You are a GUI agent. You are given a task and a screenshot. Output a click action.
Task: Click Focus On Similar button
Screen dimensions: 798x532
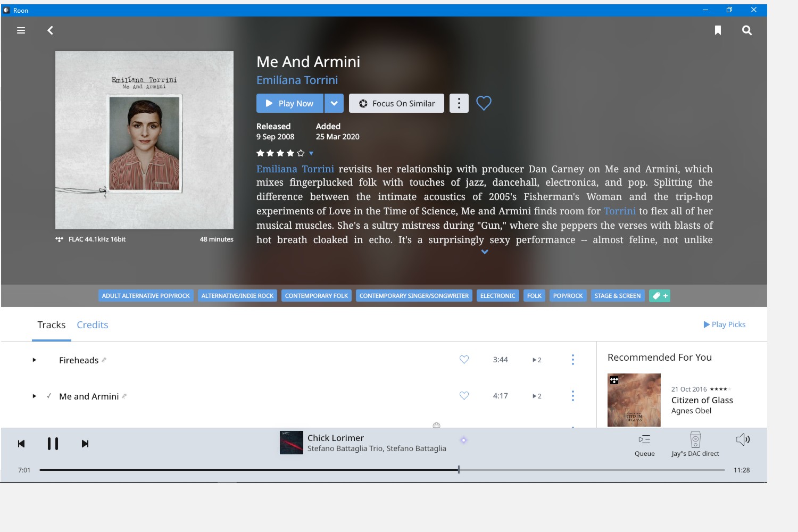pyautogui.click(x=396, y=103)
